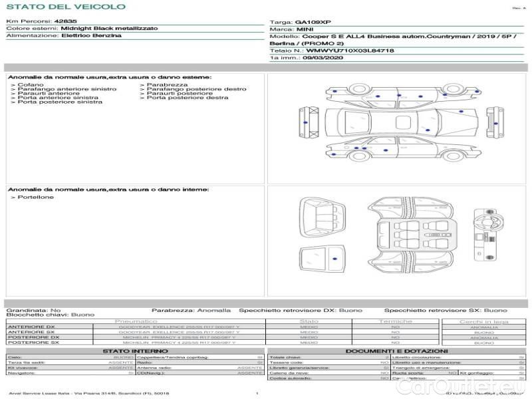Select the 'Navigatore:' row label
Screen dimensions: 532x399
(21, 373)
